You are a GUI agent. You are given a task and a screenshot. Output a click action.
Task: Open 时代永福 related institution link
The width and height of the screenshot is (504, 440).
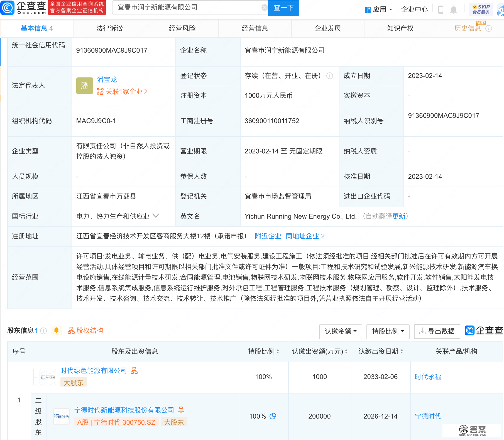428,377
